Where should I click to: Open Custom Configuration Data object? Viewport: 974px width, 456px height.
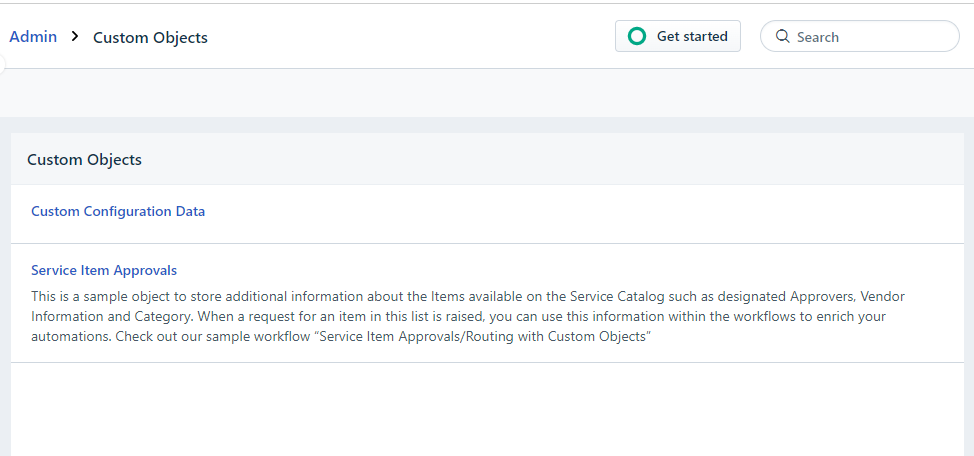(x=118, y=211)
